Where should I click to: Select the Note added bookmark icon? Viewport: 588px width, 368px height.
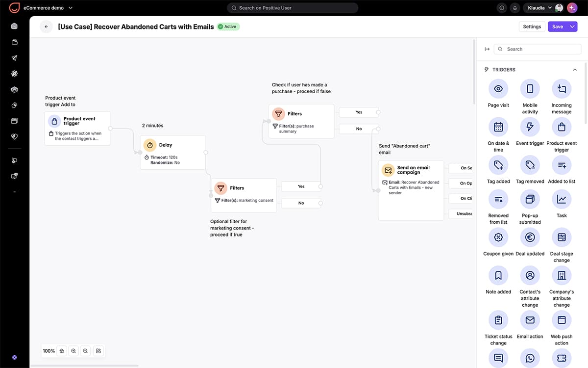pos(498,276)
